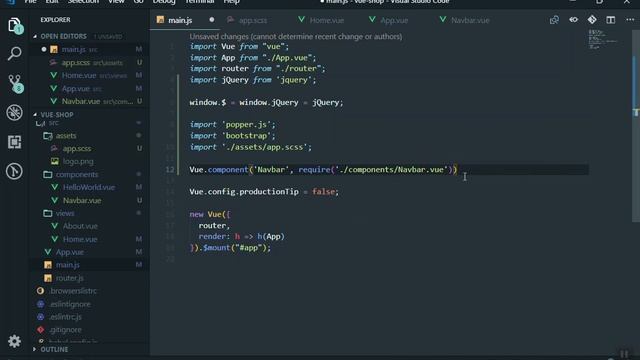The width and height of the screenshot is (640, 360).
Task: Click the Open Changes icon in editor toolbar
Action: [554, 20]
